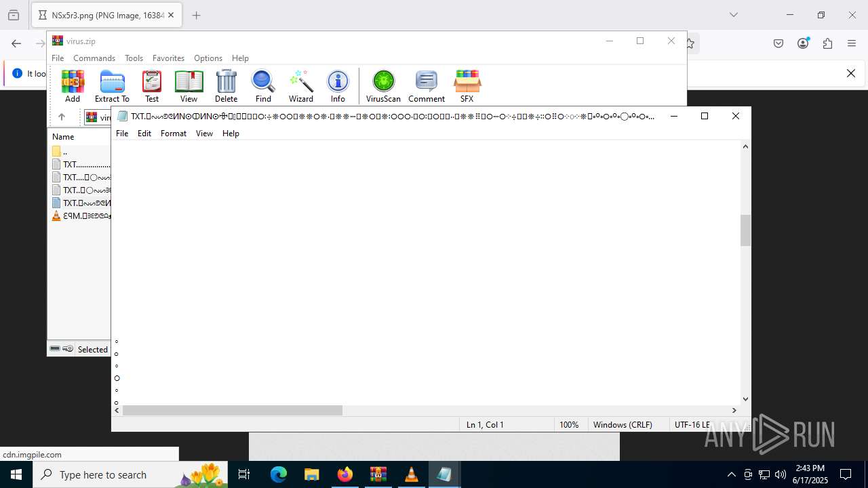The width and height of the screenshot is (868, 488).
Task: Open WinRAR Commands menu
Action: 94,58
